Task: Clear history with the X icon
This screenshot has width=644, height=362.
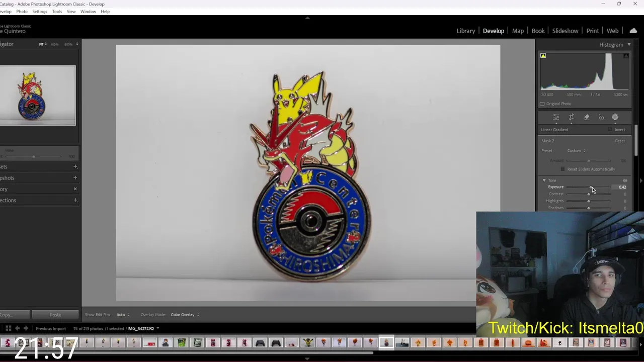Action: click(x=75, y=189)
